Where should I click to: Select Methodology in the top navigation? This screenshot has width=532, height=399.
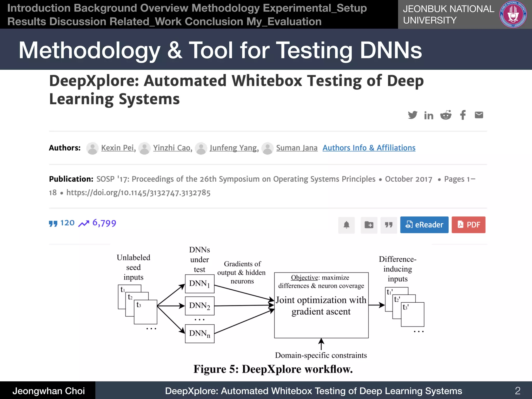(225, 8)
